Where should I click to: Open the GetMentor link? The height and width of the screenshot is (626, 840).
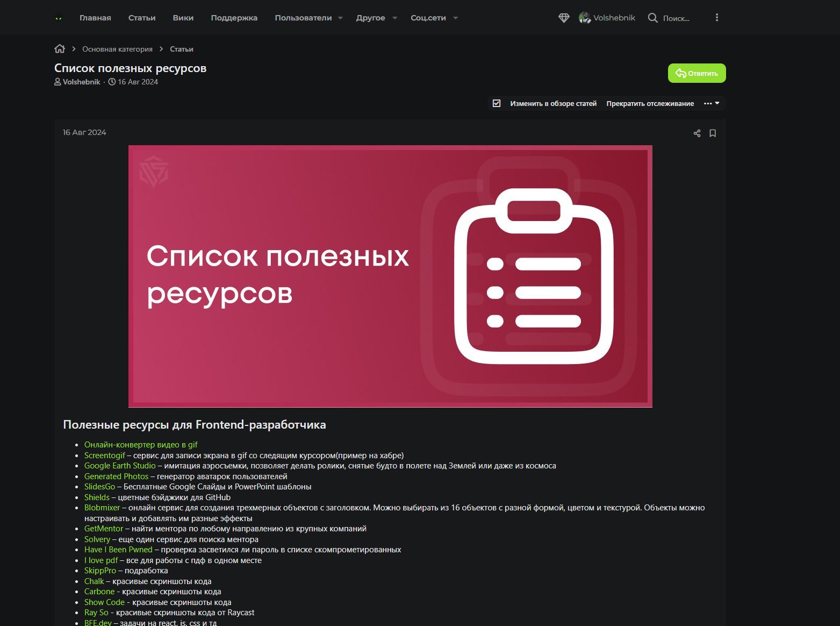pyautogui.click(x=104, y=529)
